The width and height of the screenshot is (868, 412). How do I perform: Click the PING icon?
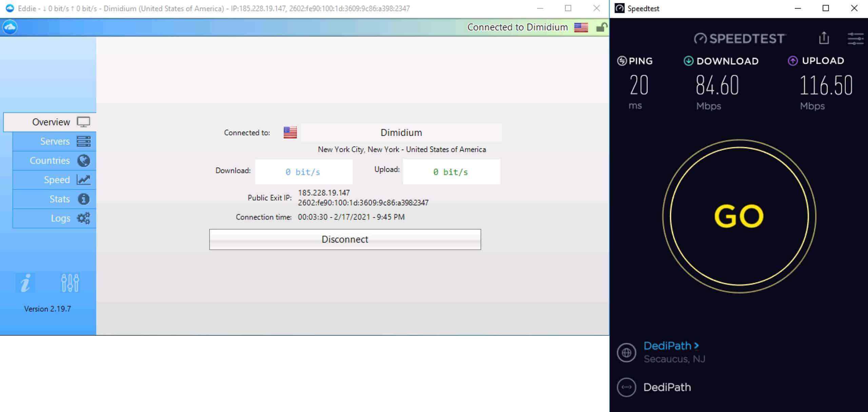coord(622,61)
